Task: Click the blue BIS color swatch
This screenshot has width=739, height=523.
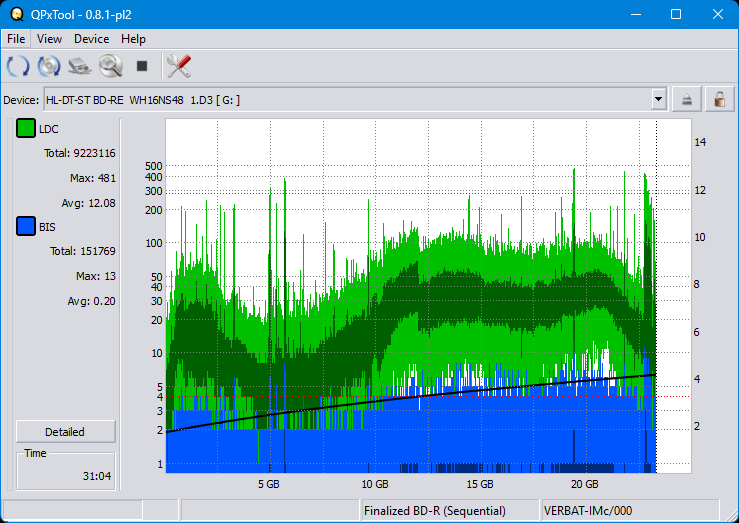Action: [x=26, y=227]
